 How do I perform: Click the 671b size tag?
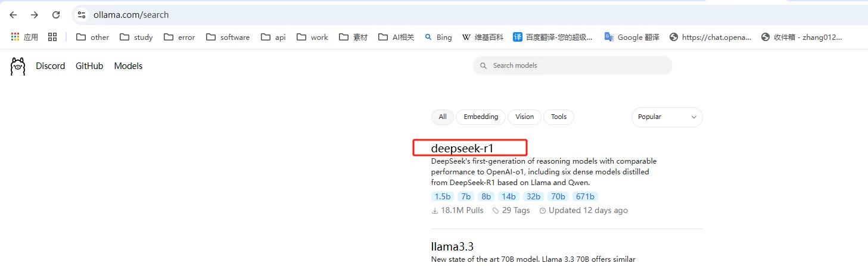[585, 196]
